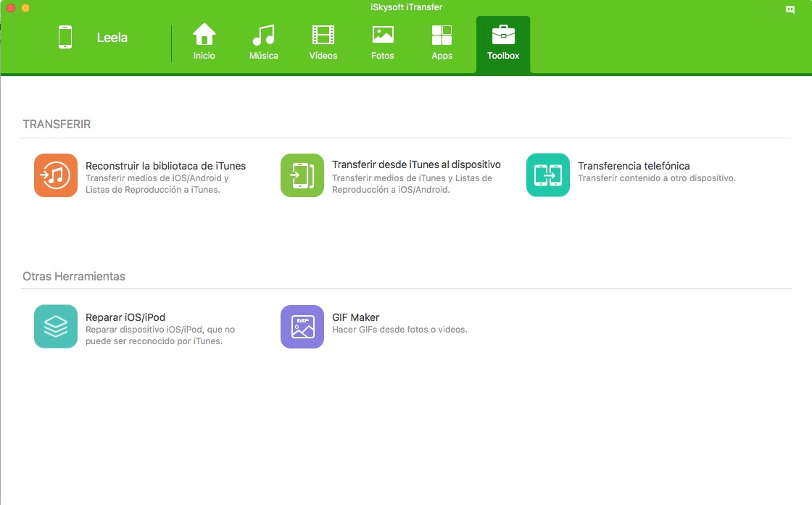Click the purple GIF Maker icon
This screenshot has width=812, height=505.
click(302, 327)
